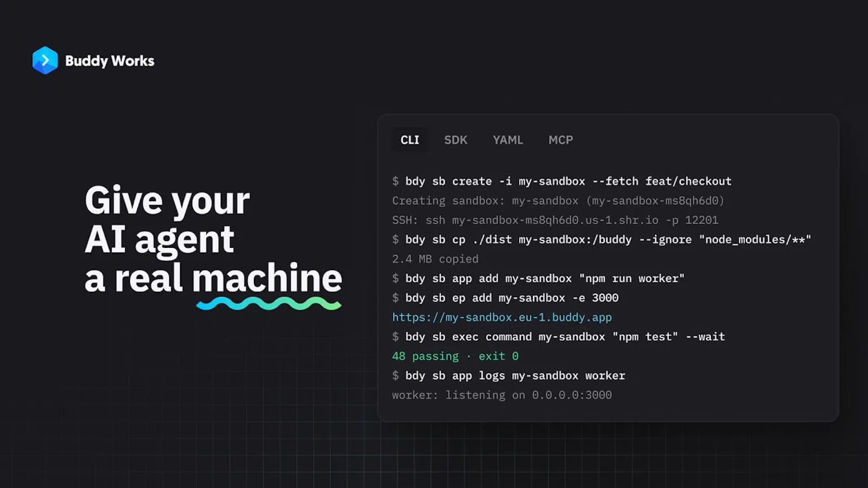Click the 'worker: listening on 0.0.0.0:3000' line
This screenshot has height=488, width=868.
click(502, 395)
